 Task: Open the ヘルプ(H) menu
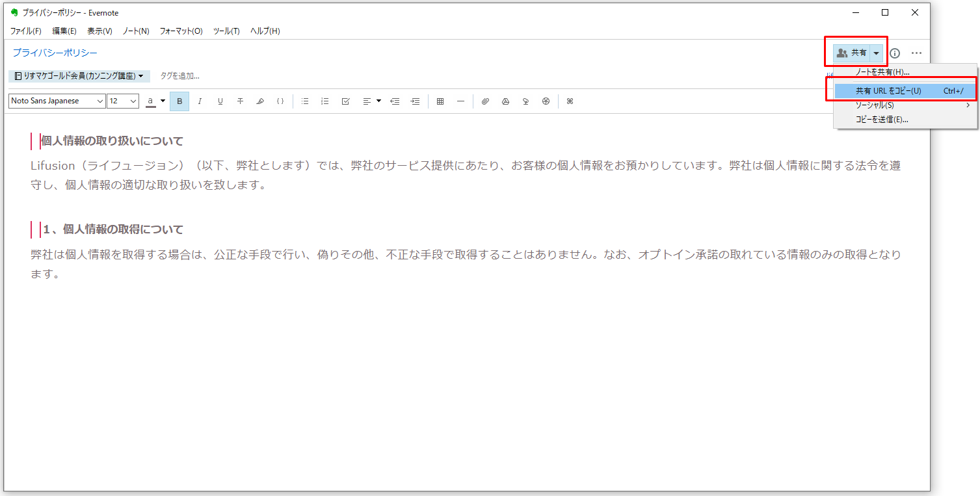[265, 31]
